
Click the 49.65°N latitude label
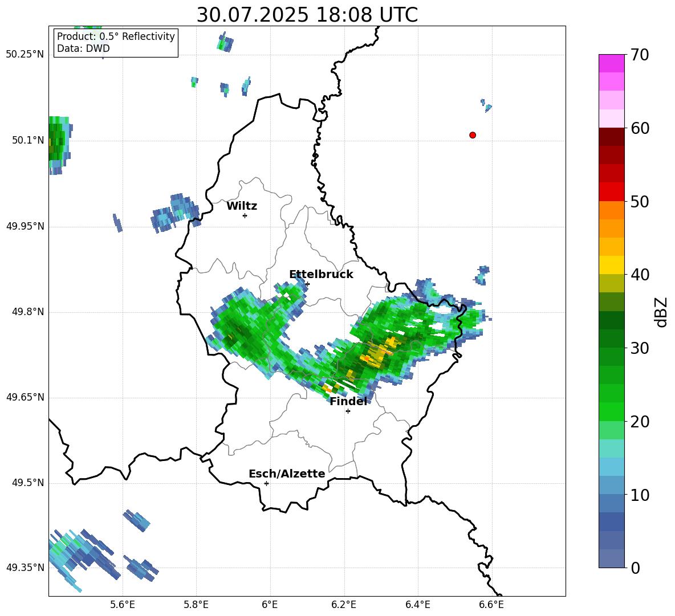[x=25, y=397]
